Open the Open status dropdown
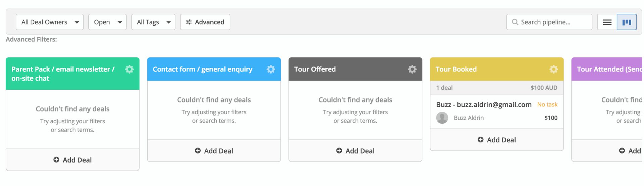This screenshot has width=644, height=186. click(x=107, y=22)
